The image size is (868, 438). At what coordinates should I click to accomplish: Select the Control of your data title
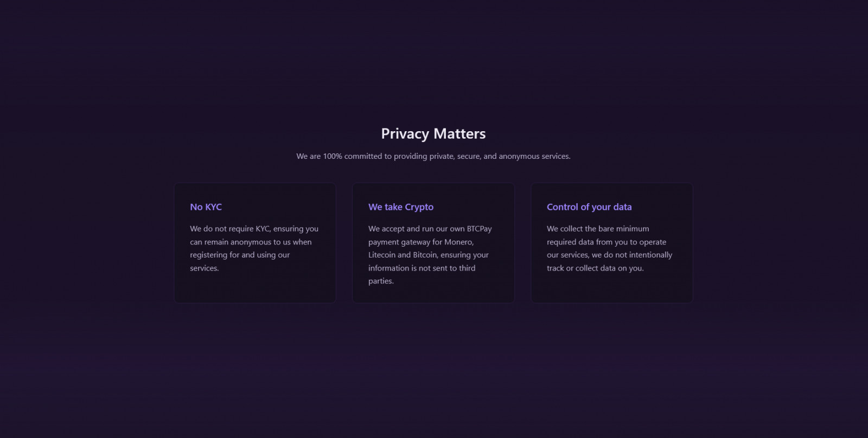589,207
